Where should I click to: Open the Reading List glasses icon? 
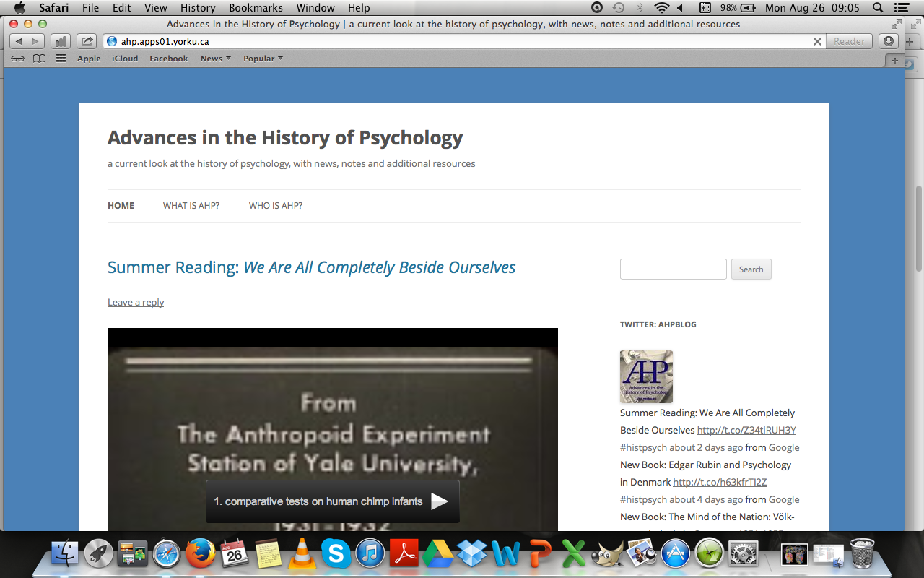point(17,59)
